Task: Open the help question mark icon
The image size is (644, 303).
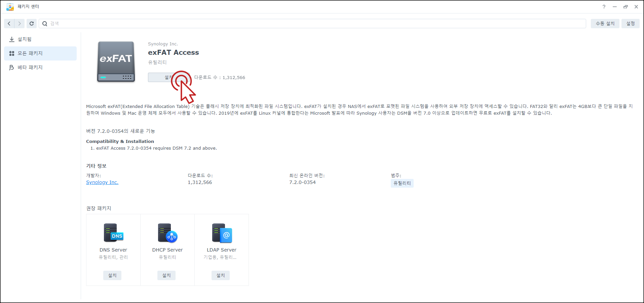Action: pyautogui.click(x=604, y=7)
